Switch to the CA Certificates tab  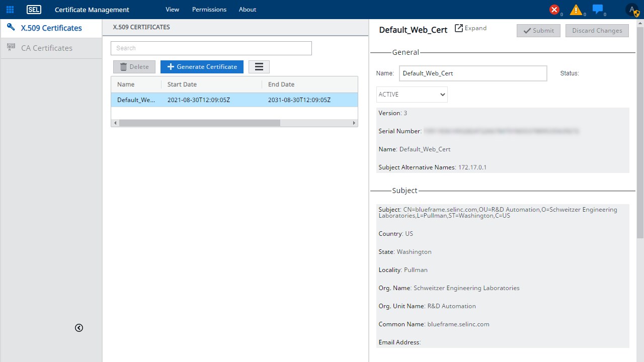tap(51, 48)
